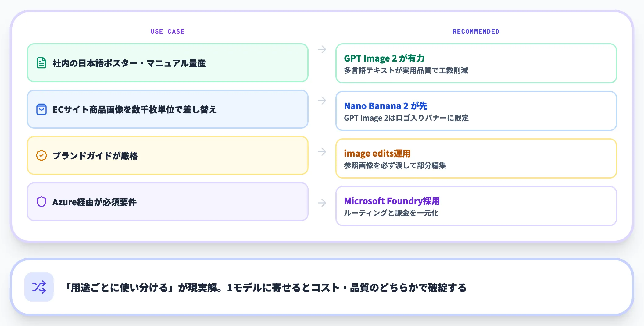Click the image edits運用 heading

click(377, 153)
